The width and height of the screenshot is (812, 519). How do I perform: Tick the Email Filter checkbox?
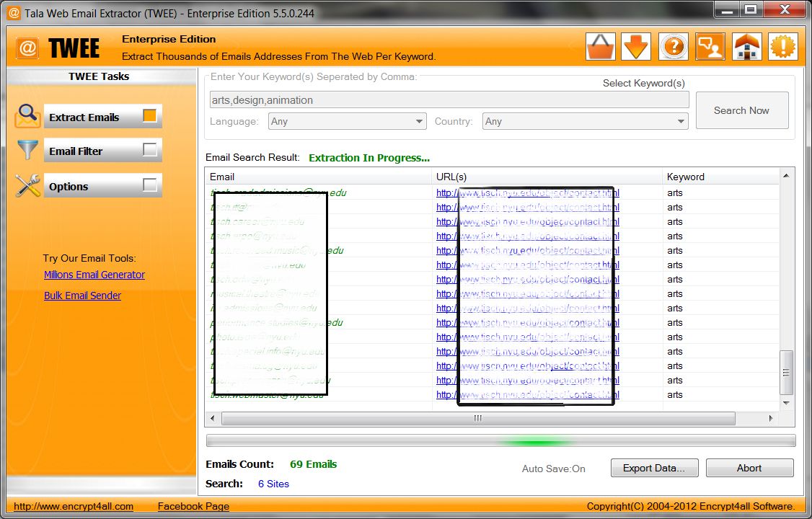(150, 150)
